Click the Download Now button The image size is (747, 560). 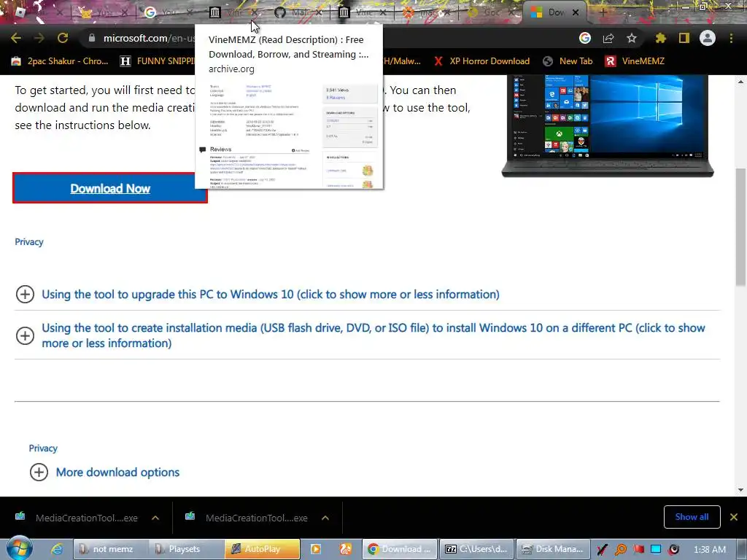[x=110, y=188]
